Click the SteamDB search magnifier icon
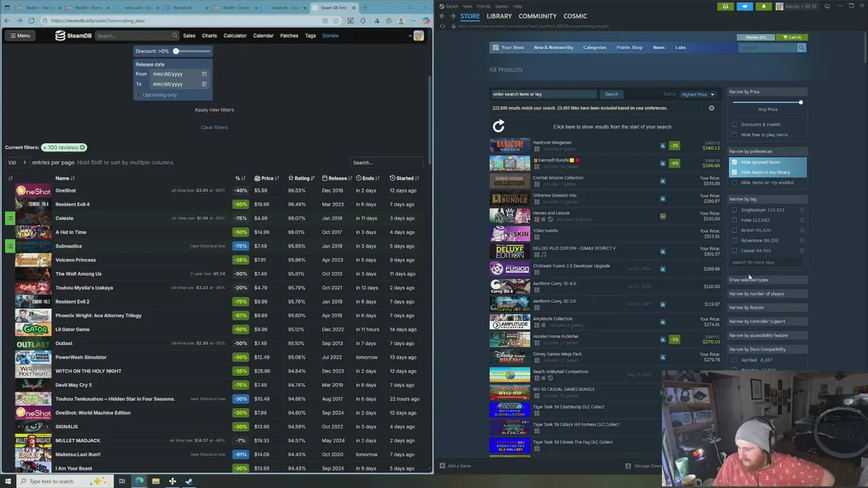The width and height of the screenshot is (868, 488). point(174,35)
